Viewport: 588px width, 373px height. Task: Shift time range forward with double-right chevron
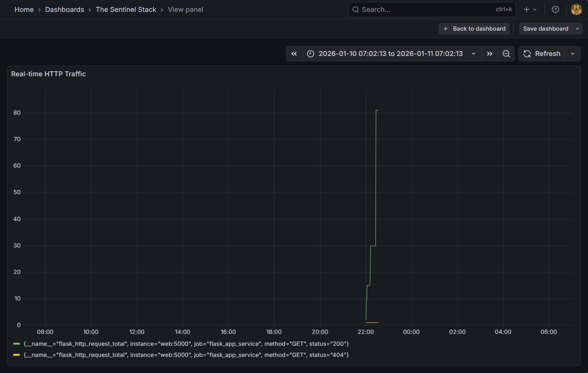pos(489,54)
